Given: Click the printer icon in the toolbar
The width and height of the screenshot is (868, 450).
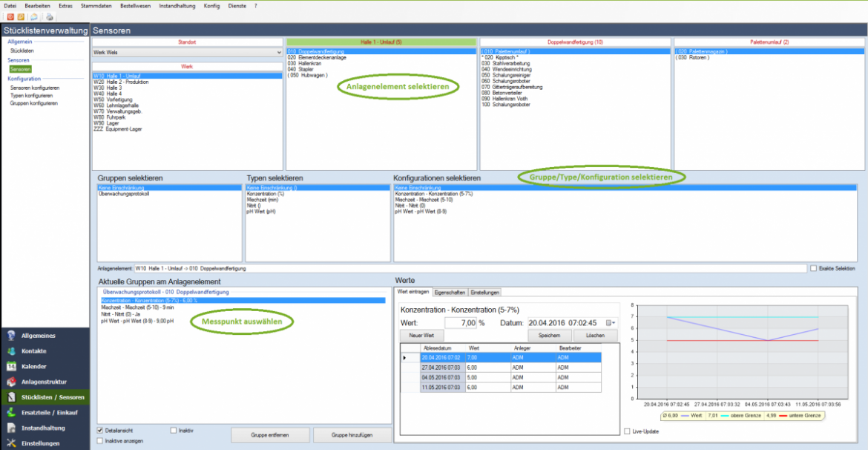Looking at the screenshot, I should coord(50,16).
